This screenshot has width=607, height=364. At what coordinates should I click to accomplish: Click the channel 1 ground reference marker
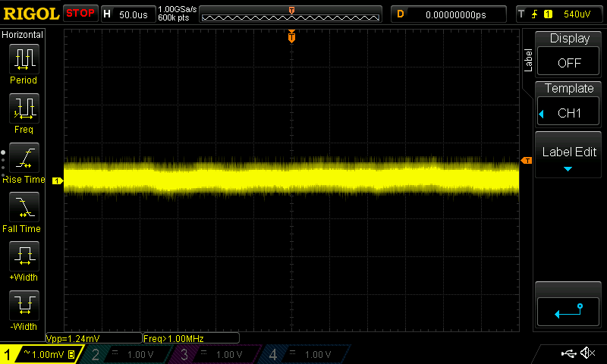58,180
